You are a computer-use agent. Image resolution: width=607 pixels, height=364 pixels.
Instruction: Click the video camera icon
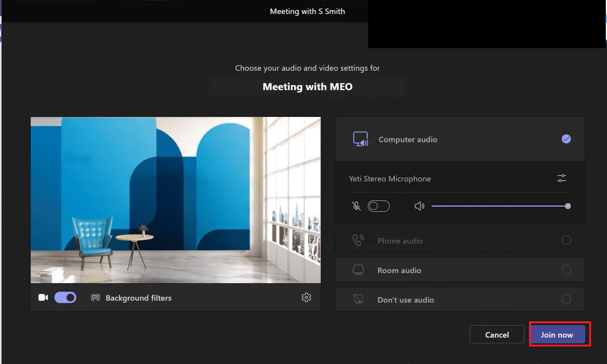(43, 298)
